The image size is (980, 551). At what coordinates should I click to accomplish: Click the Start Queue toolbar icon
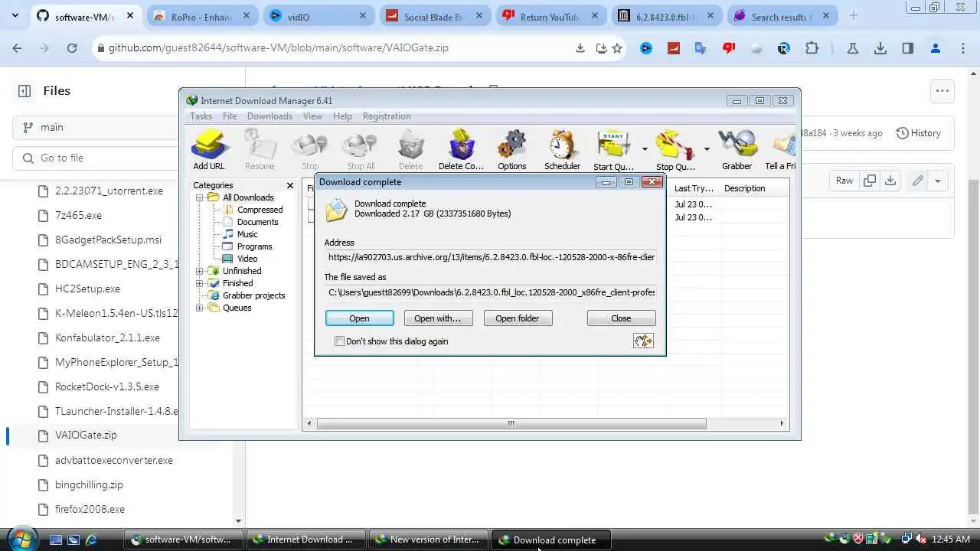[613, 150]
